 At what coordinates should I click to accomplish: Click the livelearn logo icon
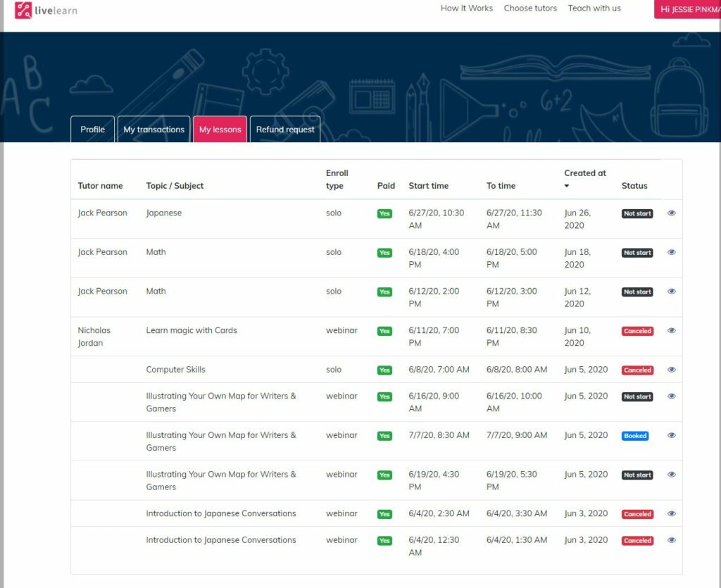23,11
